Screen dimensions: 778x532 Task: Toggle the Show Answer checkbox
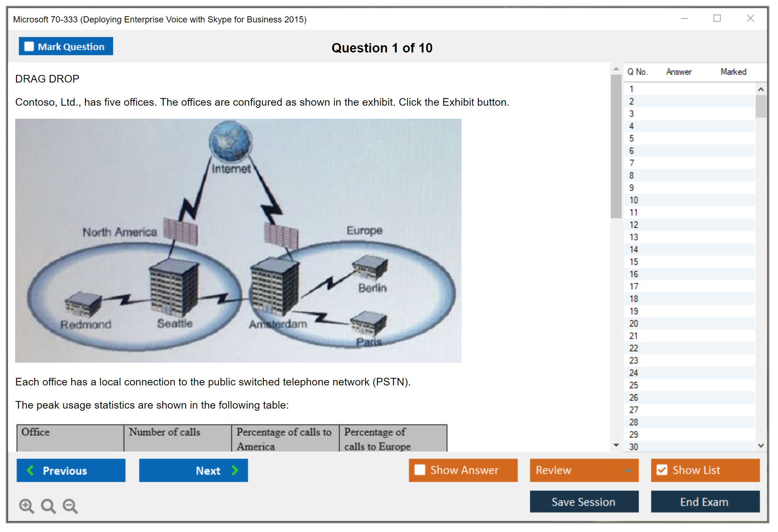coord(420,470)
